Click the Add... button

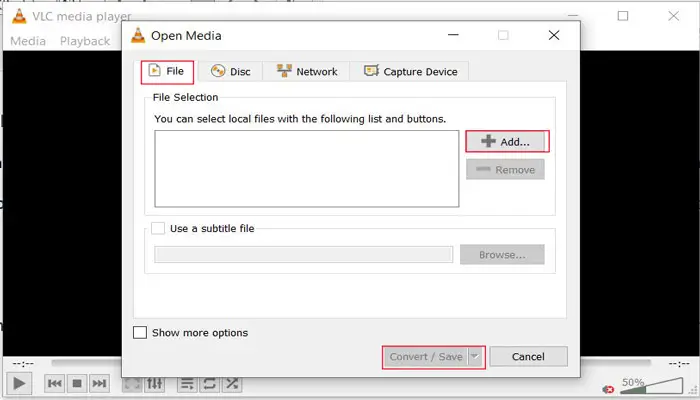pos(507,142)
